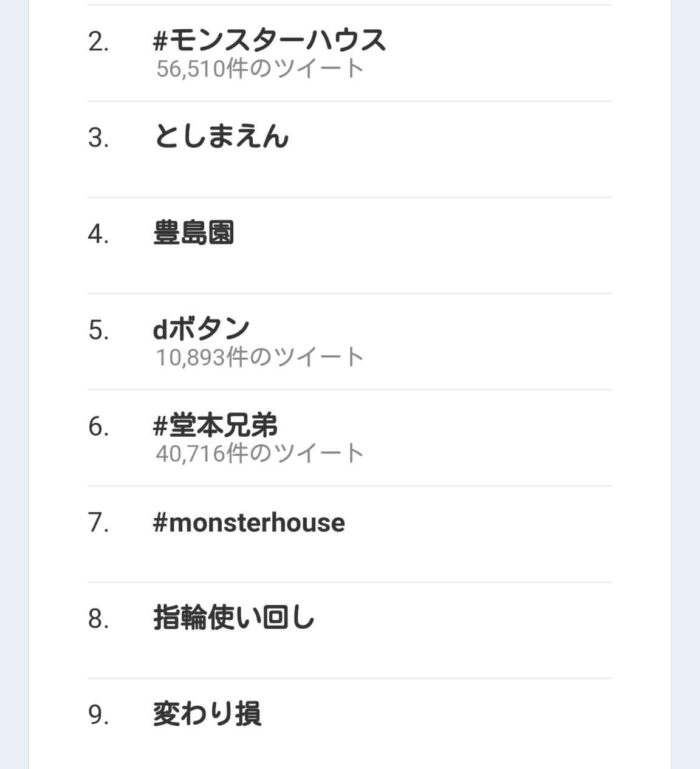This screenshot has height=769, width=700.
Task: Click rank number 2 in the list
Action: 98,42
